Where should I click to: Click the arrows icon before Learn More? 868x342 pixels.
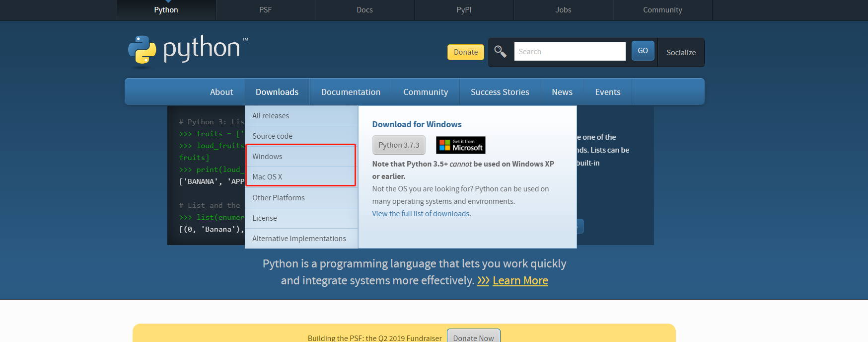(483, 281)
